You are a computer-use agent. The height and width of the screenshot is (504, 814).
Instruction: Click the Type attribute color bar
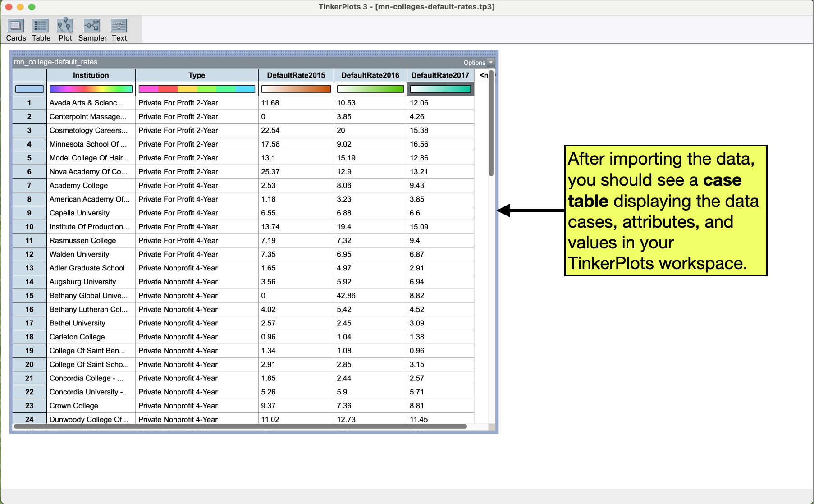[197, 89]
